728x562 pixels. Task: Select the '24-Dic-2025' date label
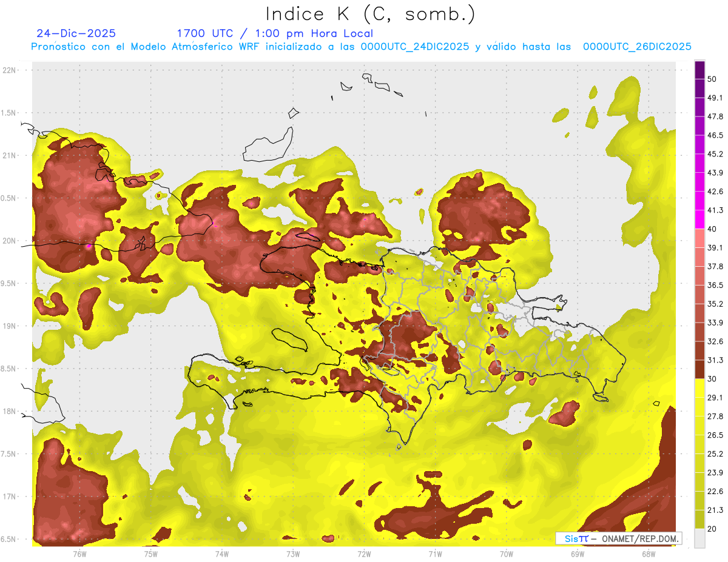pos(76,33)
